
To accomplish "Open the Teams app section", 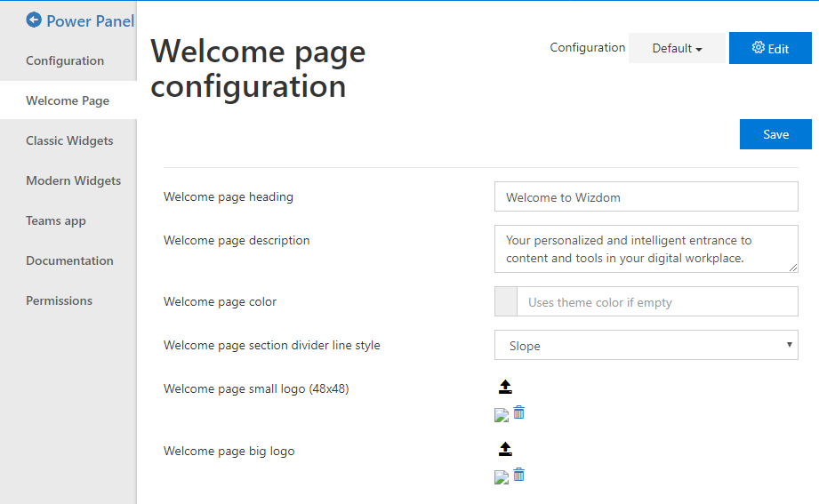I will point(56,221).
